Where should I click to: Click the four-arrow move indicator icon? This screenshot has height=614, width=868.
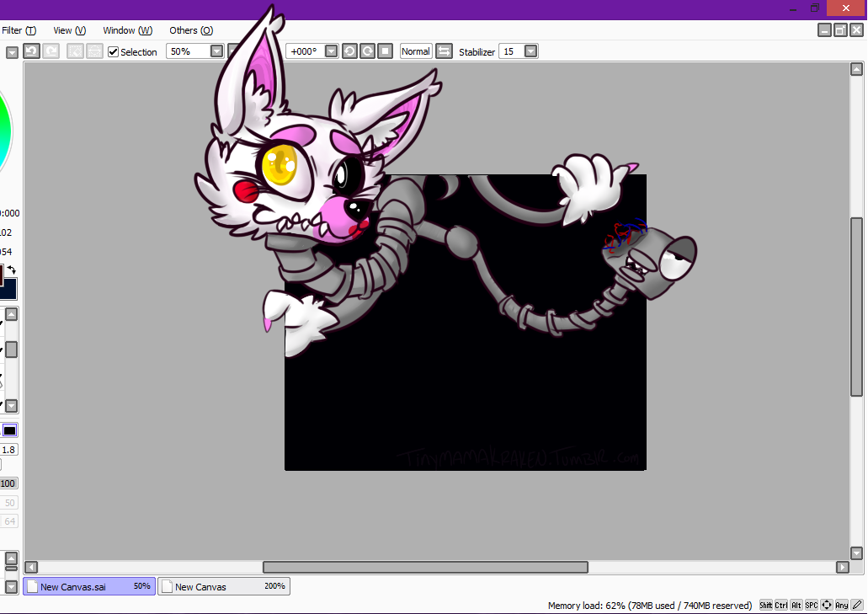click(x=827, y=605)
